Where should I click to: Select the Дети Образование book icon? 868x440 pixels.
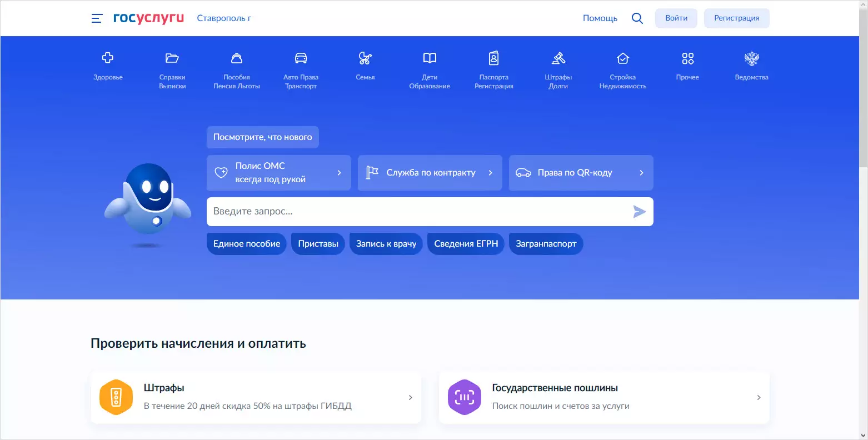(430, 58)
